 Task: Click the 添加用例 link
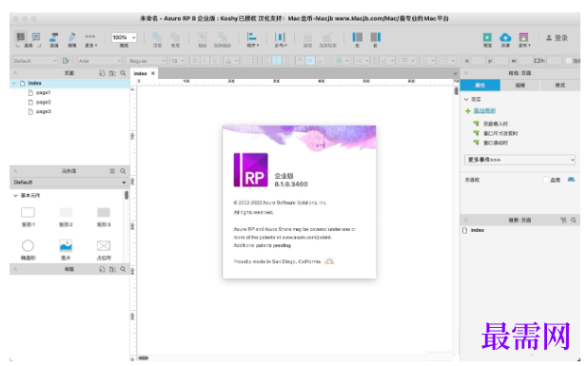tap(484, 111)
